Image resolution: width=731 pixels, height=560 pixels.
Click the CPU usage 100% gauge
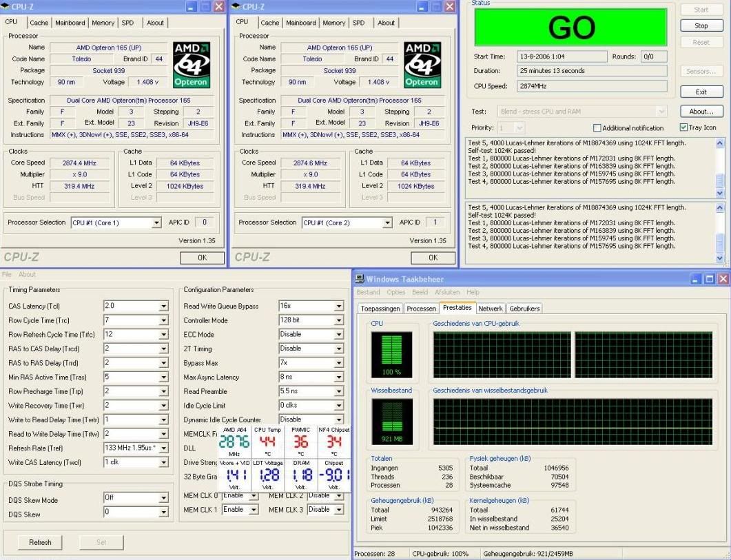coord(391,354)
